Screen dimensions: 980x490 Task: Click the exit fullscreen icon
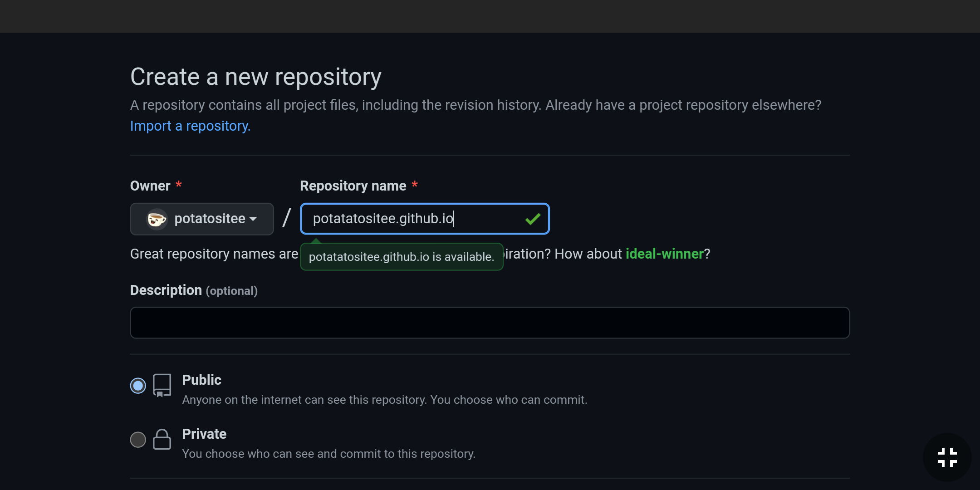947,457
